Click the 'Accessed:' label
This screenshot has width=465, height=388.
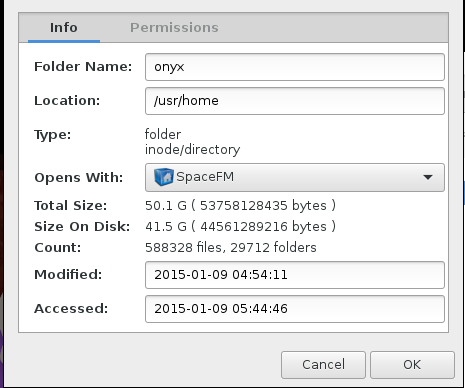(71, 309)
